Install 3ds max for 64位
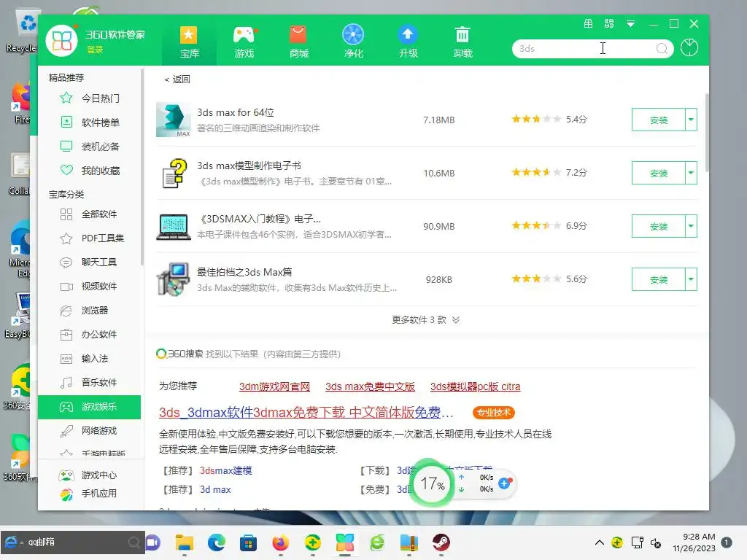This screenshot has width=747, height=560. pyautogui.click(x=659, y=120)
